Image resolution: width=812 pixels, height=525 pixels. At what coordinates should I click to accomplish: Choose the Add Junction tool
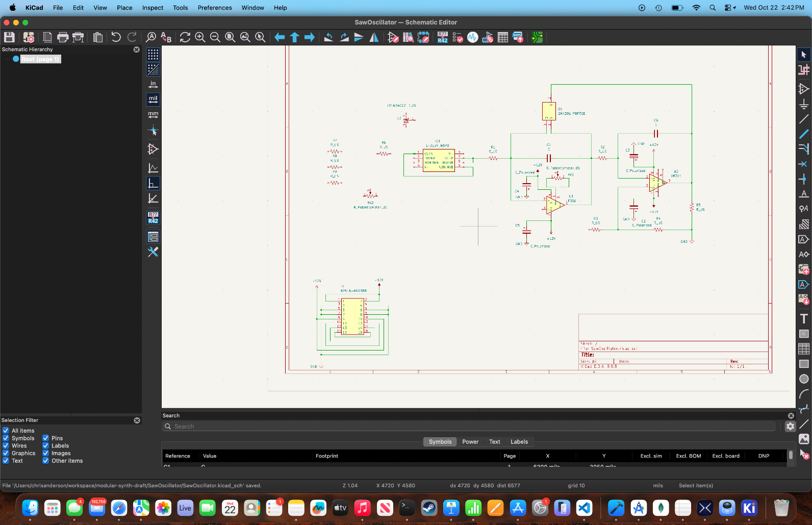(x=804, y=179)
